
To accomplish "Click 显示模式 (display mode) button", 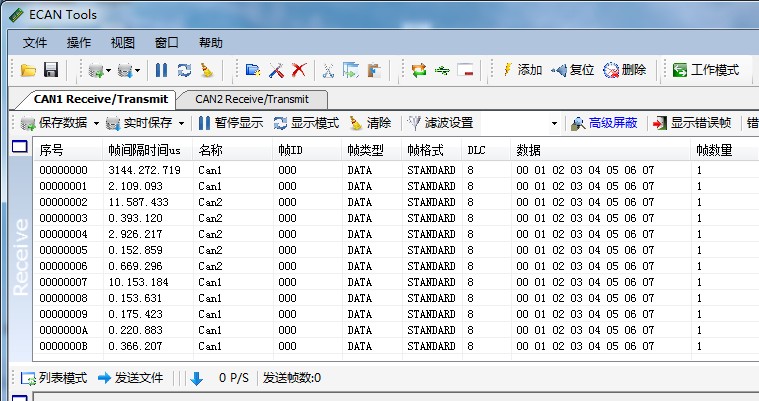I will (x=306, y=123).
